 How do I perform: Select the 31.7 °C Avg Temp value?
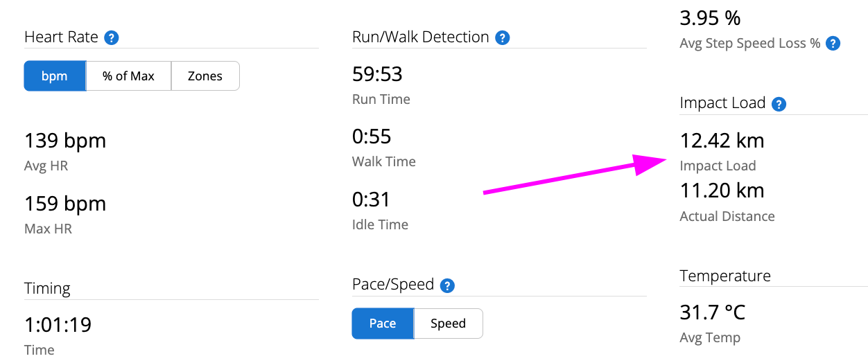(x=712, y=312)
